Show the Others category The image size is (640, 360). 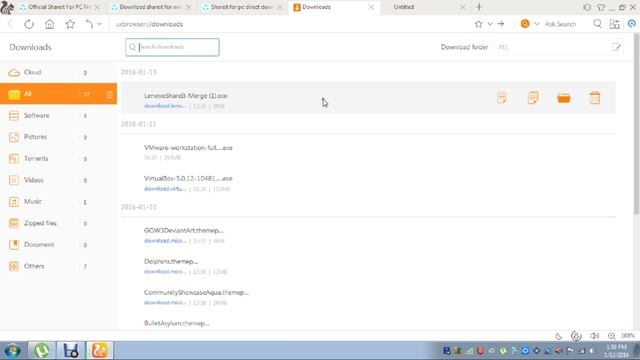58,266
